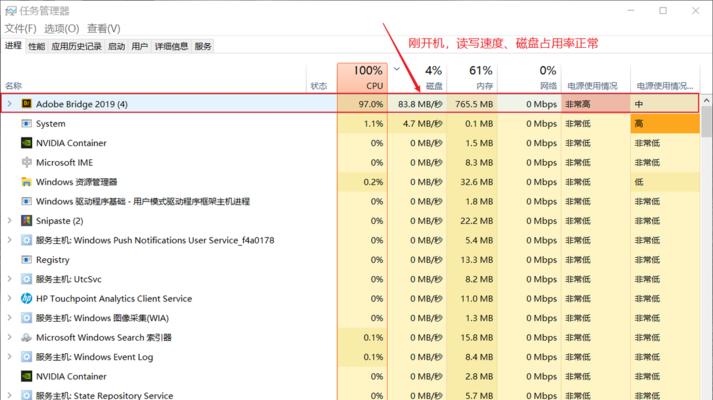Image resolution: width=713 pixels, height=400 pixels.
Task: Select System row 高 power trend cell
Action: 665,124
